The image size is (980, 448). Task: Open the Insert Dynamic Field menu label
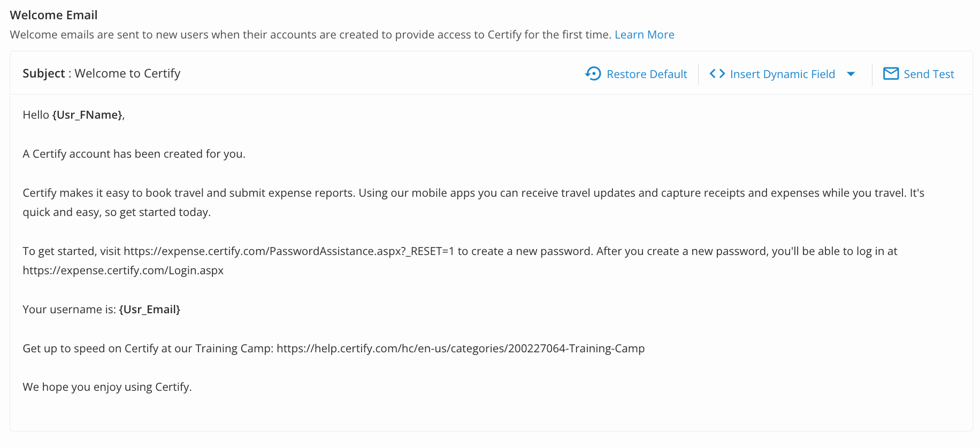(x=782, y=74)
